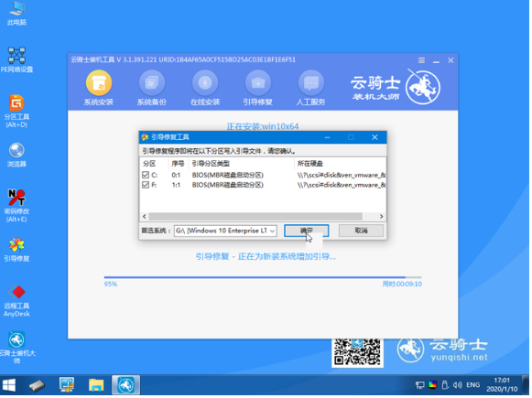Select 系统安装 in the top toolbar
Viewport: 532px width, 398px height.
tap(99, 88)
